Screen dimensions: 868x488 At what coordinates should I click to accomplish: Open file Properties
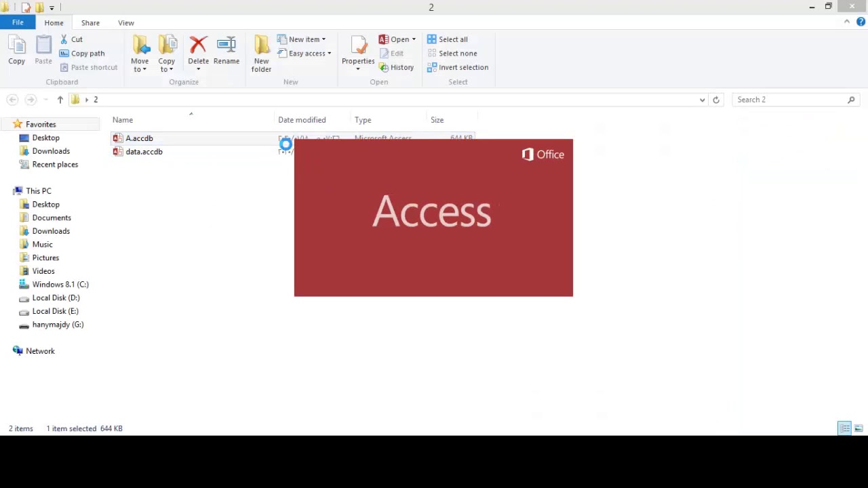click(358, 54)
